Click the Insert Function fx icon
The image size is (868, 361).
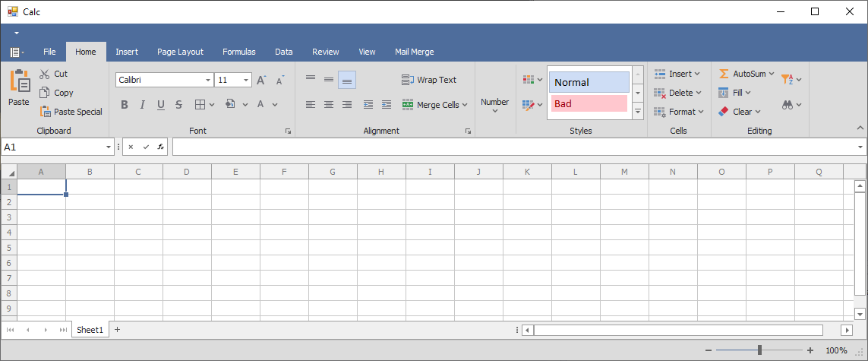coord(160,147)
